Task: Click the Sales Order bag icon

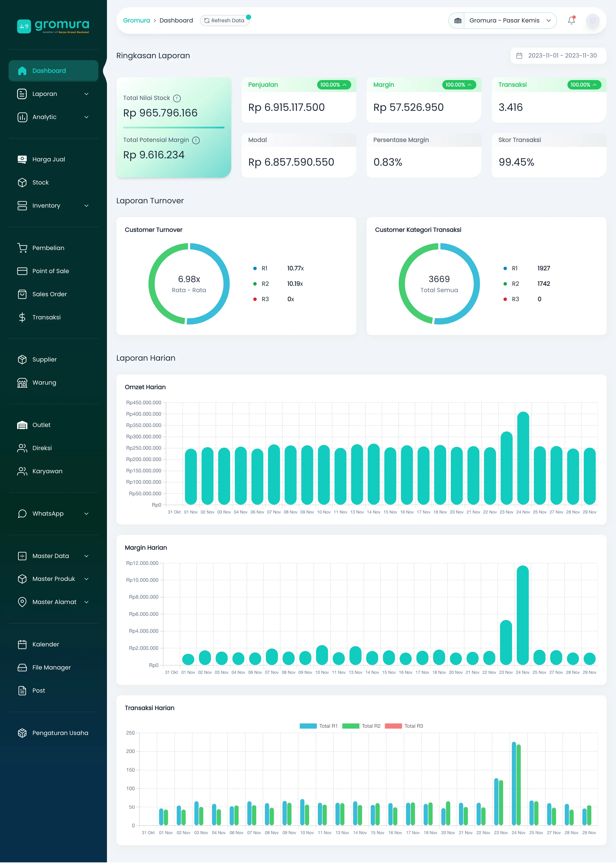Action: coord(22,295)
